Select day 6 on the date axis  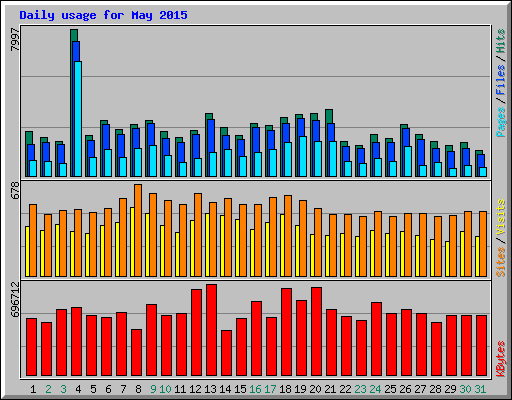(x=108, y=389)
